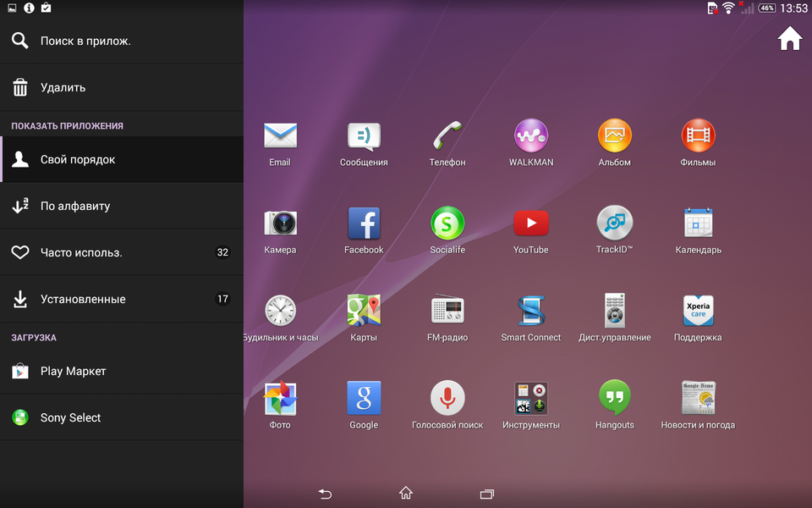Tap the battery 46% status indicator

[x=767, y=8]
